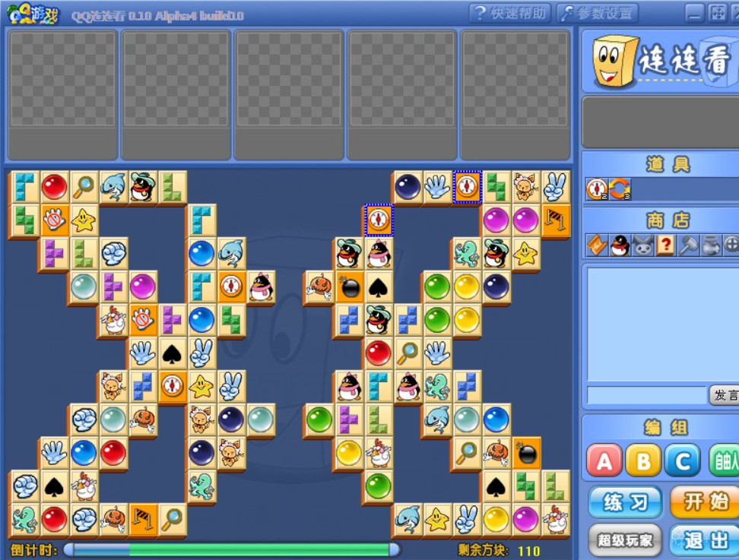Click the chat message display area
The width and height of the screenshot is (739, 560).
tap(663, 324)
